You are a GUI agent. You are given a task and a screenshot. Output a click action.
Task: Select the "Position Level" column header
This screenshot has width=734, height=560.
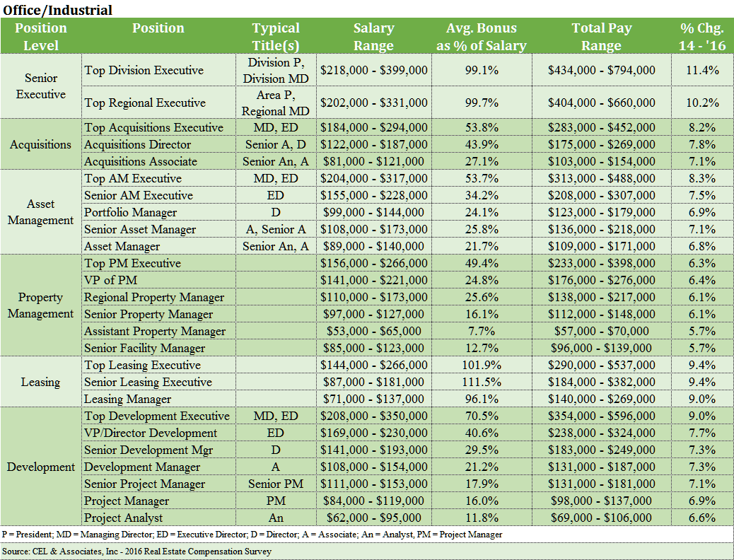41,37
